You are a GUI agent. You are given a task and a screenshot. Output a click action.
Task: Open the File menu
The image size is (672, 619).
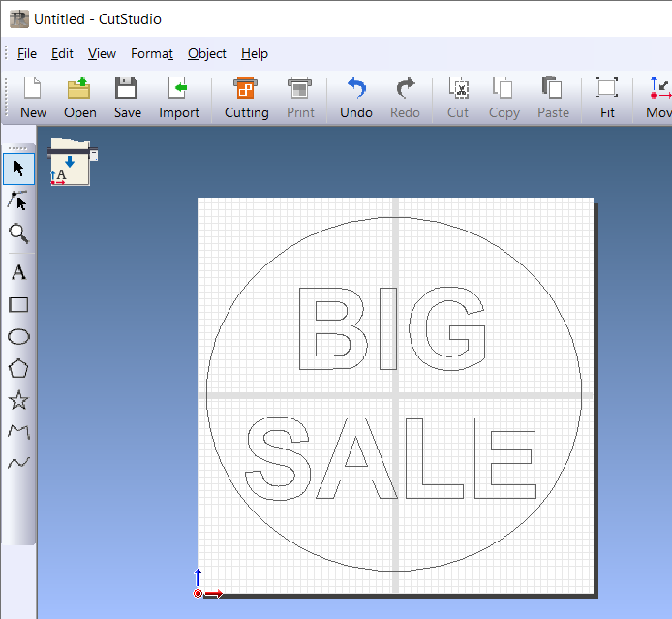point(27,53)
